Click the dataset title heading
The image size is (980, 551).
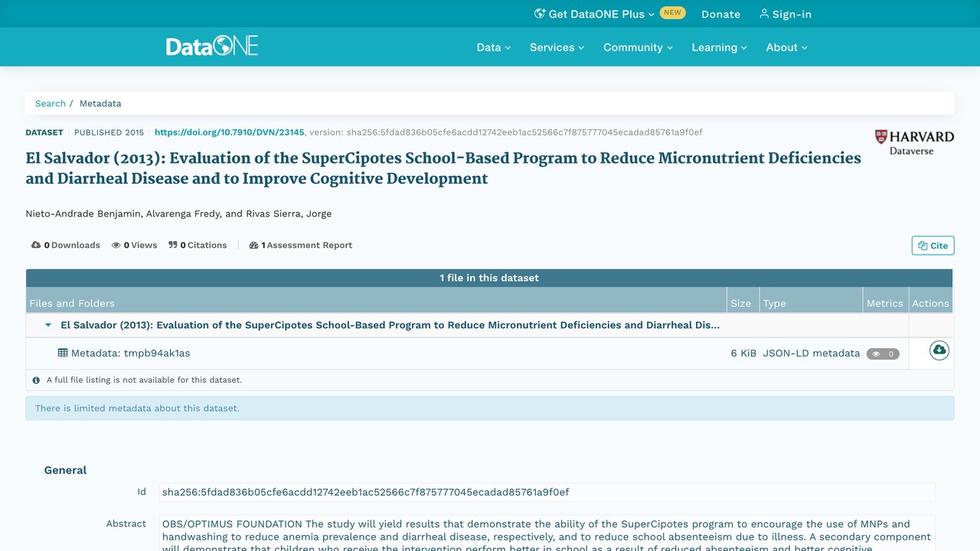(443, 168)
